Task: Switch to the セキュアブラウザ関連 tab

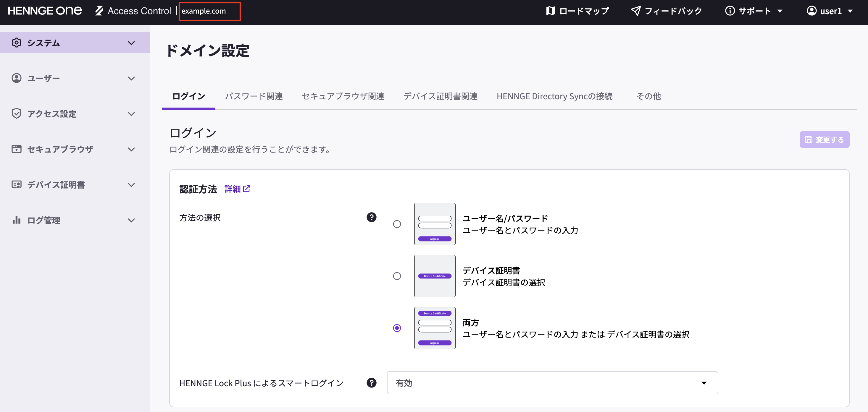Action: (x=343, y=96)
